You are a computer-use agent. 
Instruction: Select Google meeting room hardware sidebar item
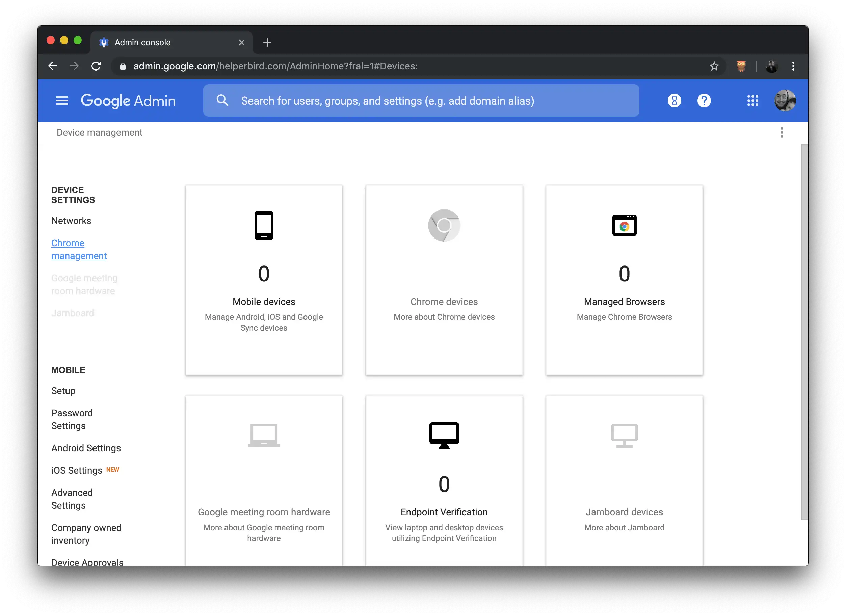click(84, 284)
